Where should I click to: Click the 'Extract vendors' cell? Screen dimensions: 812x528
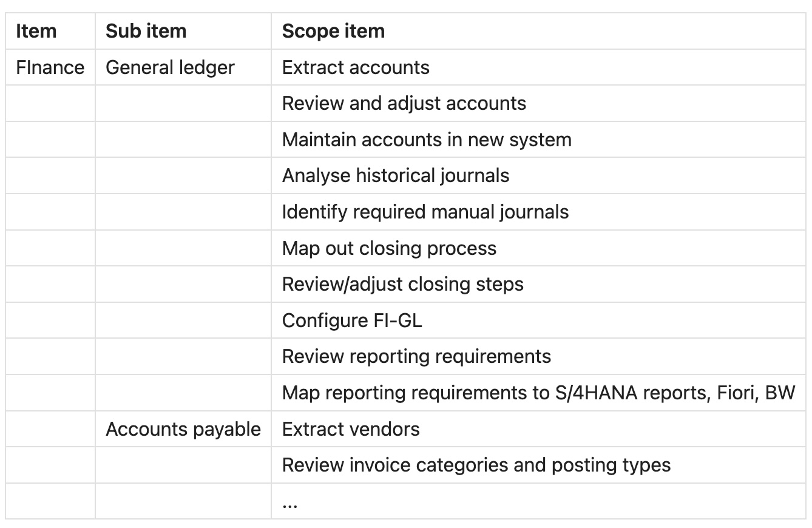[538, 429]
